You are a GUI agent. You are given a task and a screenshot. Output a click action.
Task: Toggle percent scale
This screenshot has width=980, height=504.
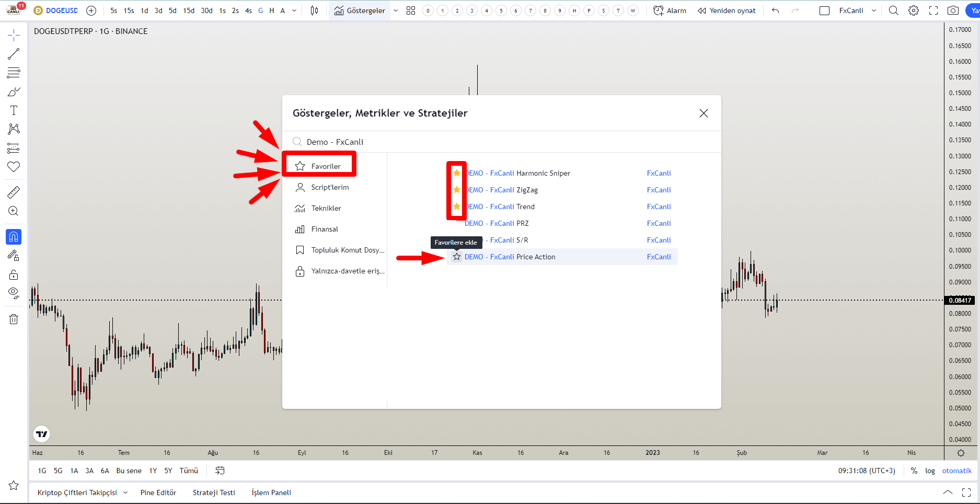(914, 471)
